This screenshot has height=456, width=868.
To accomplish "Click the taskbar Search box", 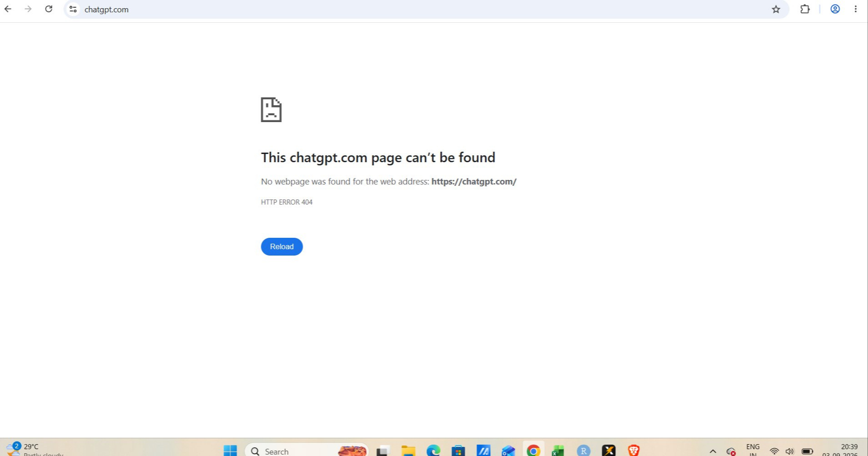I will point(306,451).
